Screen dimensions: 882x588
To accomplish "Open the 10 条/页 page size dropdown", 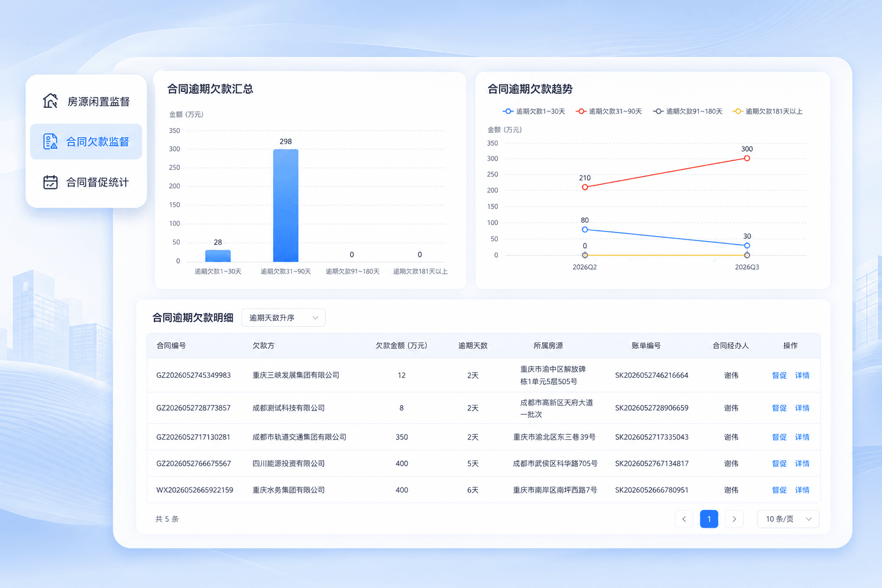I will tap(788, 519).
